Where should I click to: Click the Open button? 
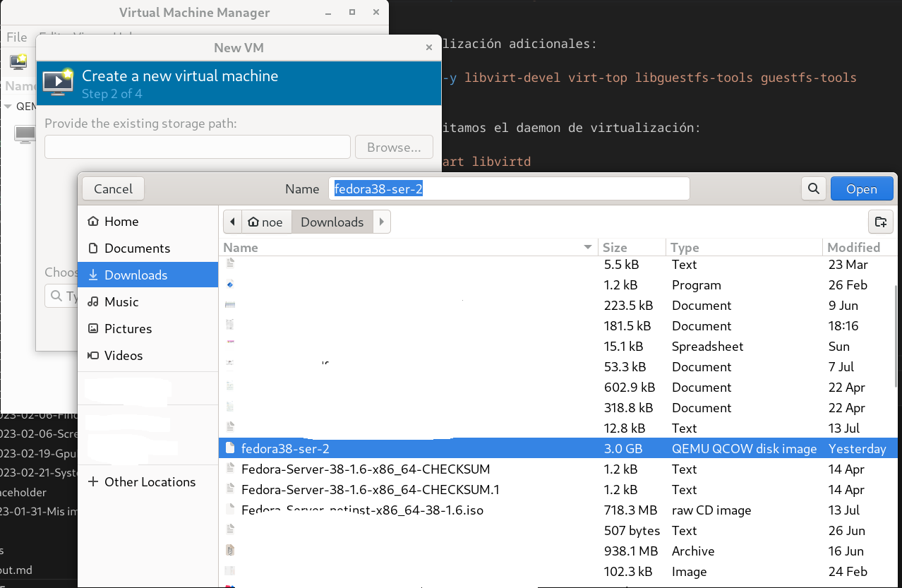862,188
